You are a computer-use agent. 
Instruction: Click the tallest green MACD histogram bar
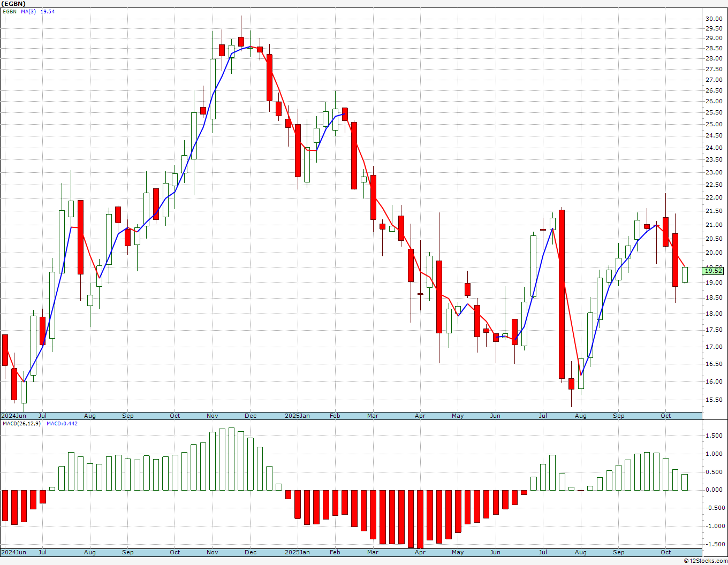231,459
